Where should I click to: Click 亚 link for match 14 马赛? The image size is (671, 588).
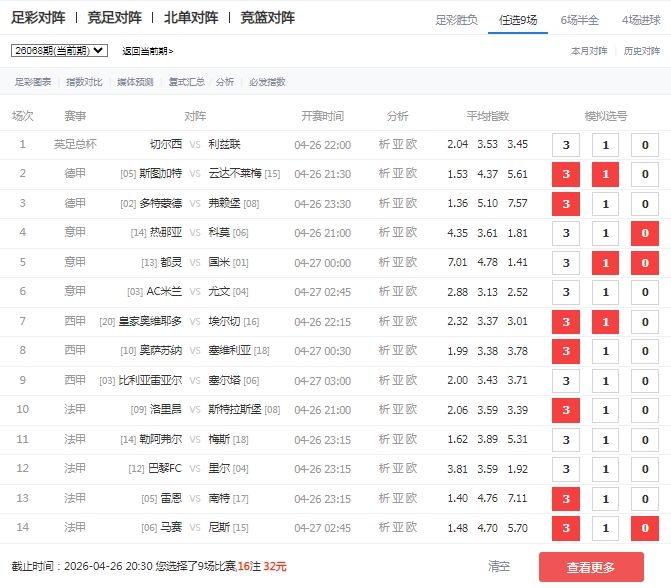(x=398, y=528)
